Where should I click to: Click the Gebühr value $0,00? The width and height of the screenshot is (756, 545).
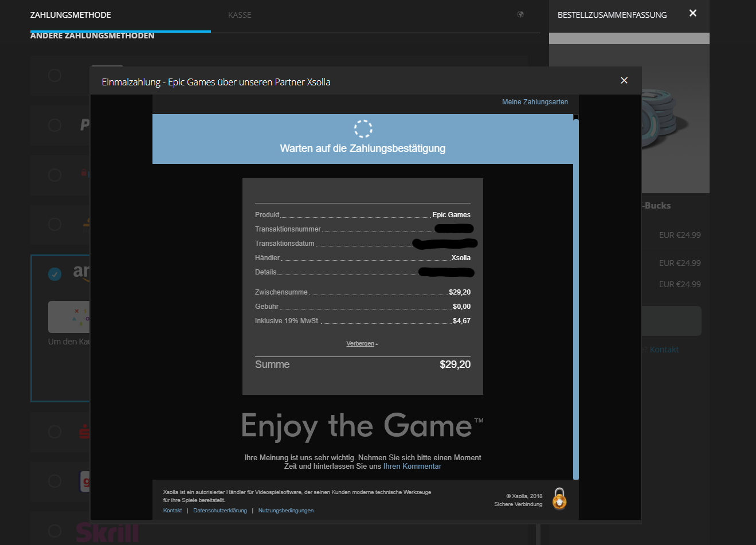[x=461, y=307]
